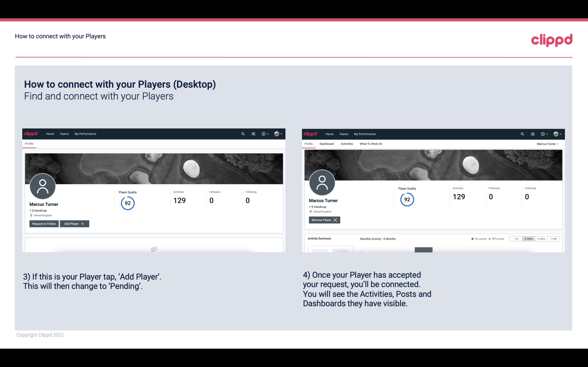Click 'Remove Player' button on right profile
Viewport: 588px width, 367px height.
coord(324,220)
